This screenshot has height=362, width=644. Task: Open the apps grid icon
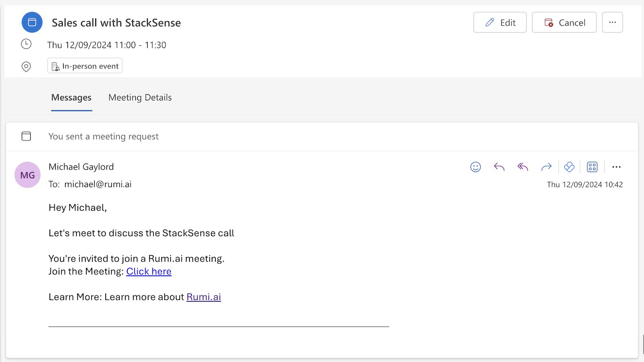[x=592, y=167]
